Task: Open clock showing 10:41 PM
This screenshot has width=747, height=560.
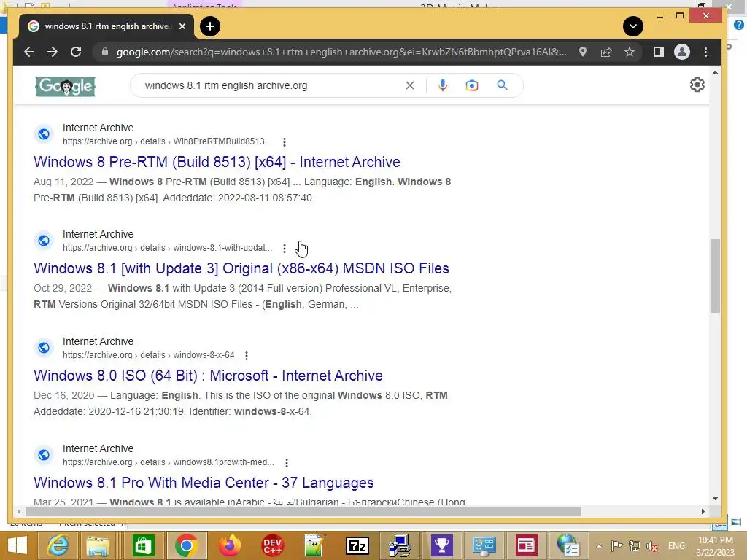Action: coord(716,546)
